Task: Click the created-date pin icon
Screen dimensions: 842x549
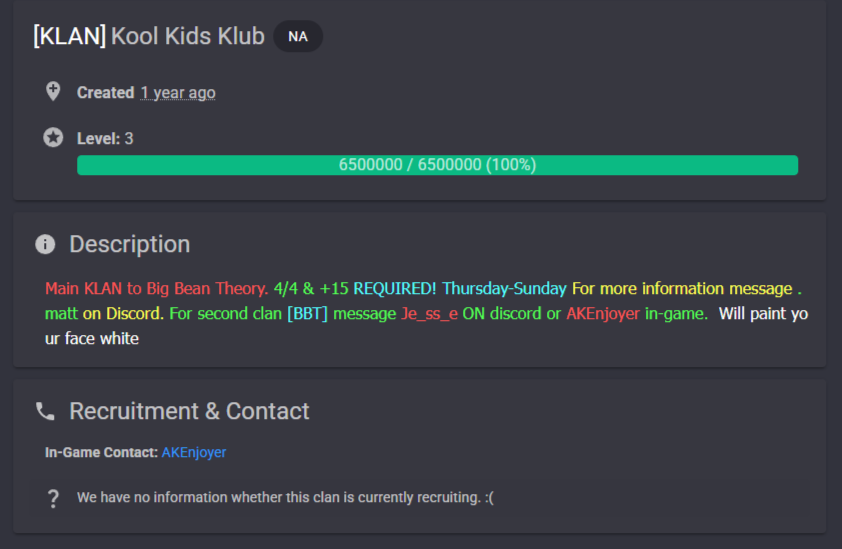Action: click(x=53, y=92)
